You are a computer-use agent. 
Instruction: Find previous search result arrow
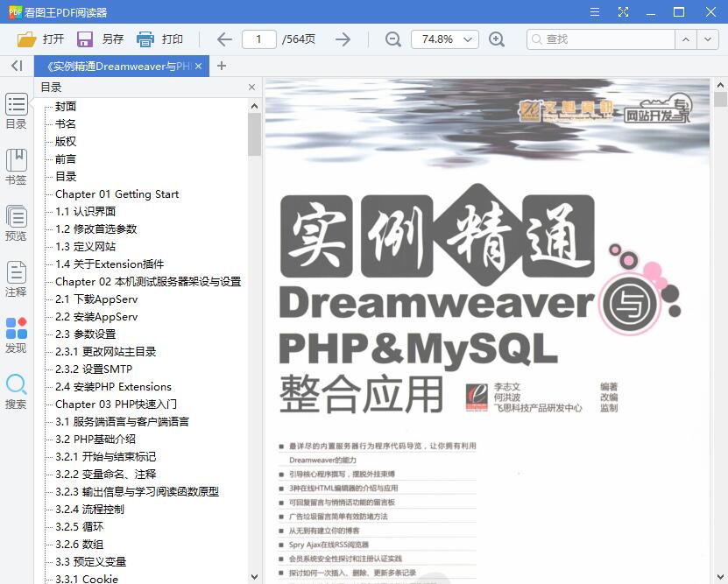click(x=686, y=39)
